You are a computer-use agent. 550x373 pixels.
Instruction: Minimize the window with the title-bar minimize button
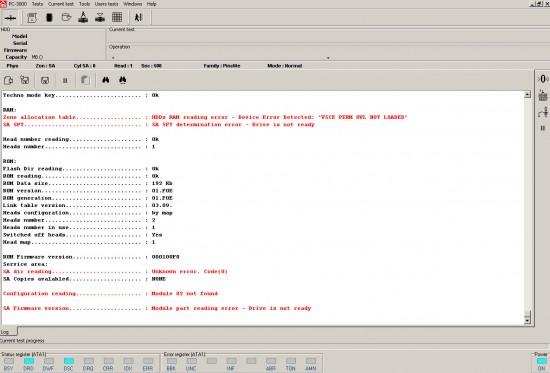(x=534, y=4)
